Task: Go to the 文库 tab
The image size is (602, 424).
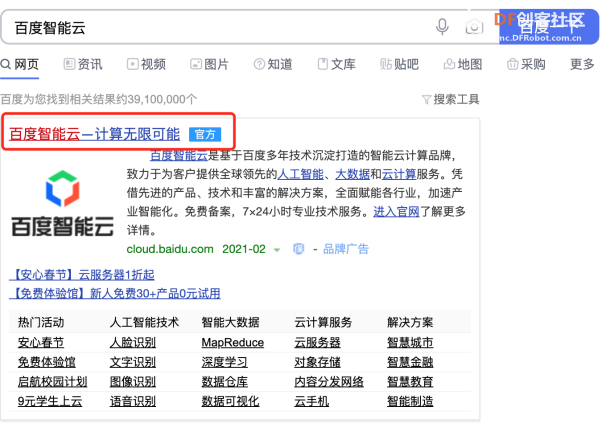Action: click(x=336, y=64)
